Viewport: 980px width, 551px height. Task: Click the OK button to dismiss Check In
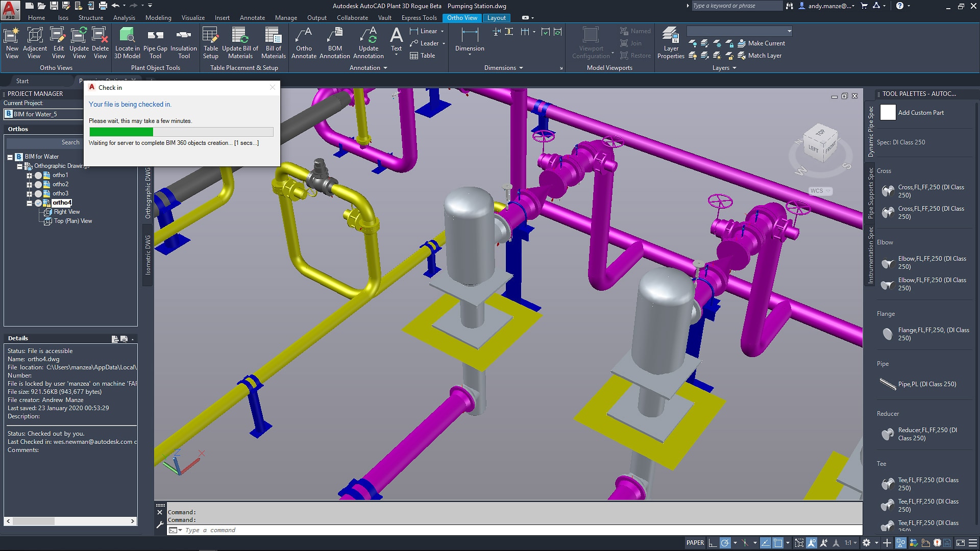pos(273,86)
